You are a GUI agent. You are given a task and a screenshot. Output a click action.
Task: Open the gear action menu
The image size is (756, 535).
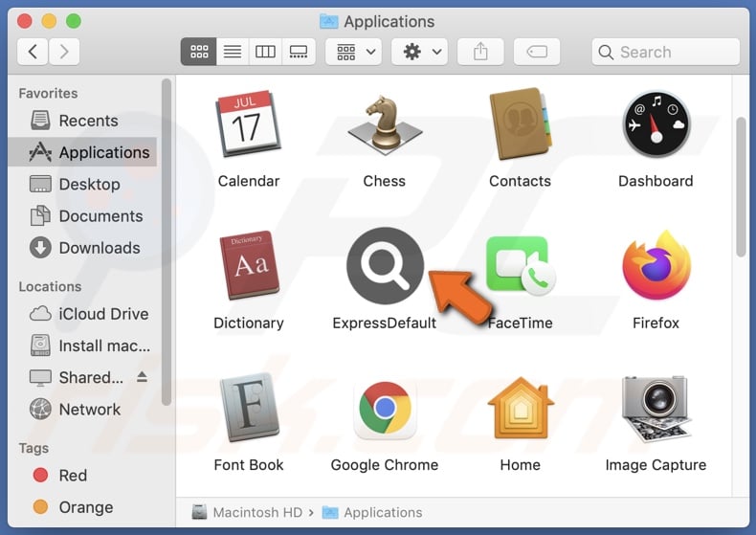419,52
